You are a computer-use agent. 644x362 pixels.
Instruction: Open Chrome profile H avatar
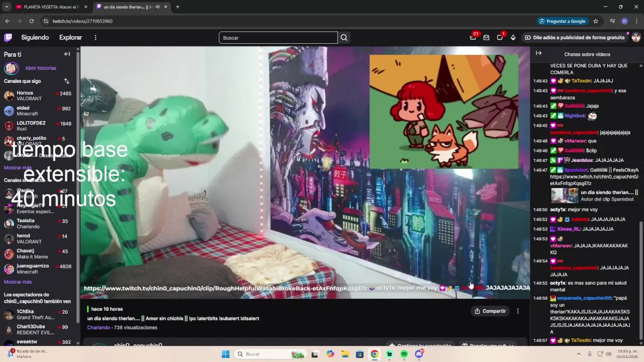[x=624, y=21]
